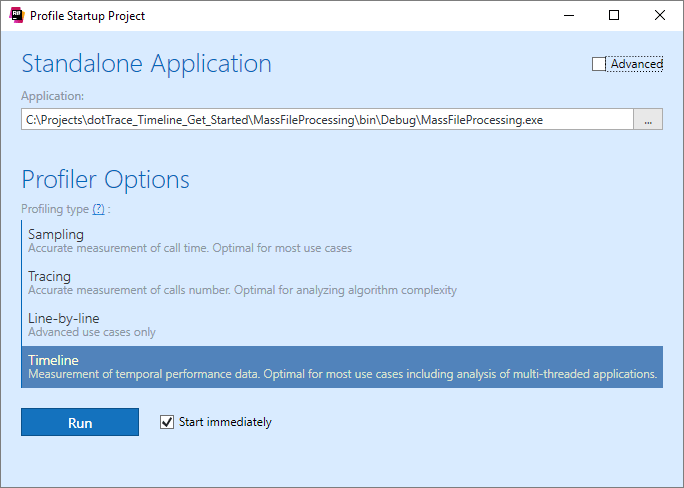The image size is (684, 488).
Task: Maximize the Profile Startup Project window
Action: click(614, 15)
